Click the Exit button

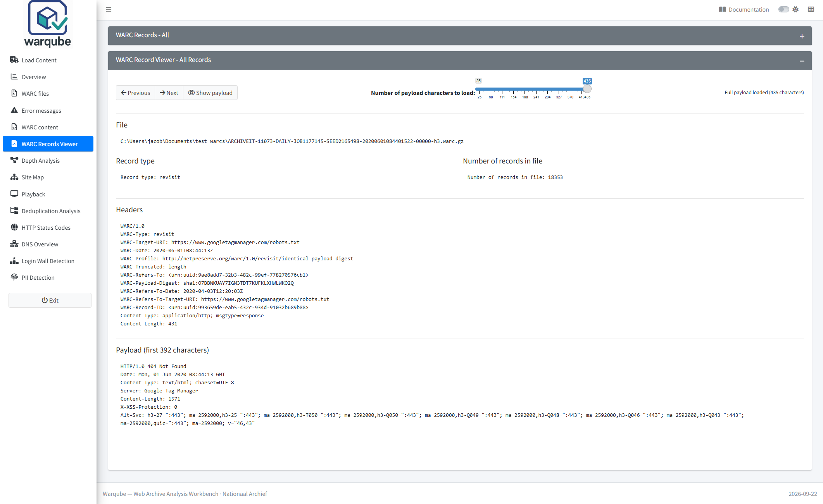pos(50,300)
